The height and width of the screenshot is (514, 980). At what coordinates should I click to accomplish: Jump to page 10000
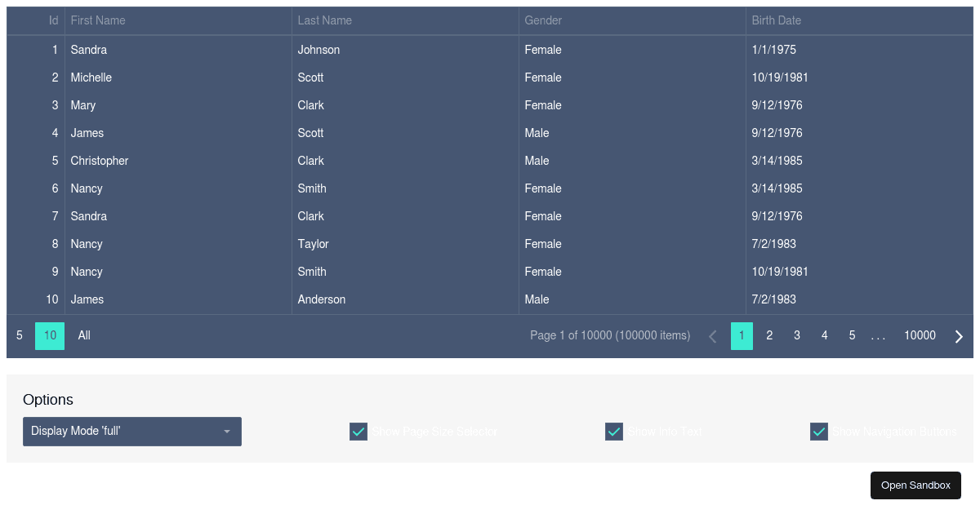click(x=920, y=335)
